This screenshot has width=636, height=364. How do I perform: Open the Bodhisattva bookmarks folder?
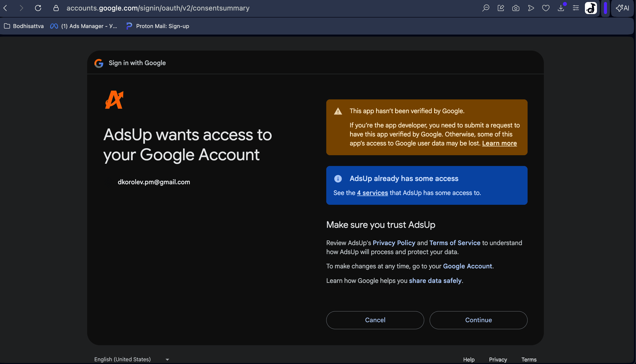point(24,26)
